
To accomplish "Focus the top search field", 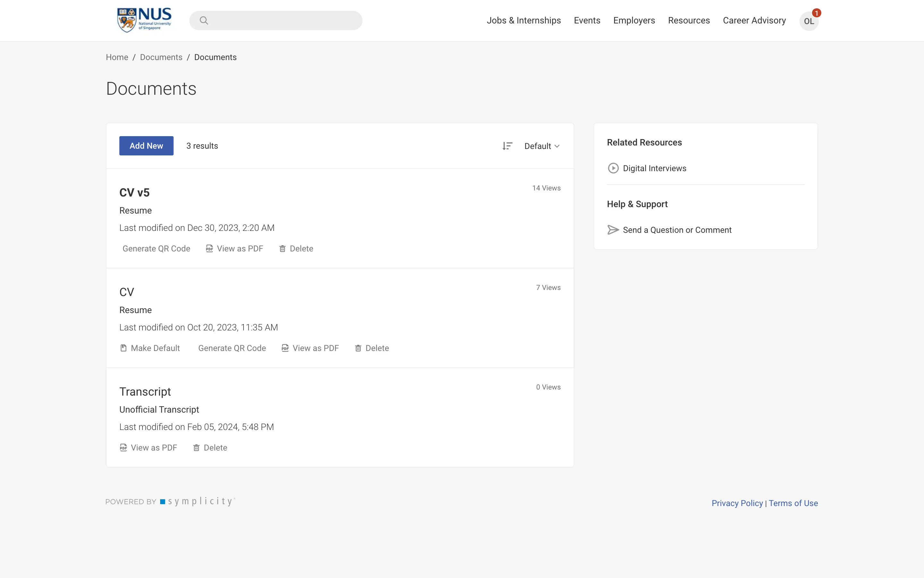I will coord(276,20).
